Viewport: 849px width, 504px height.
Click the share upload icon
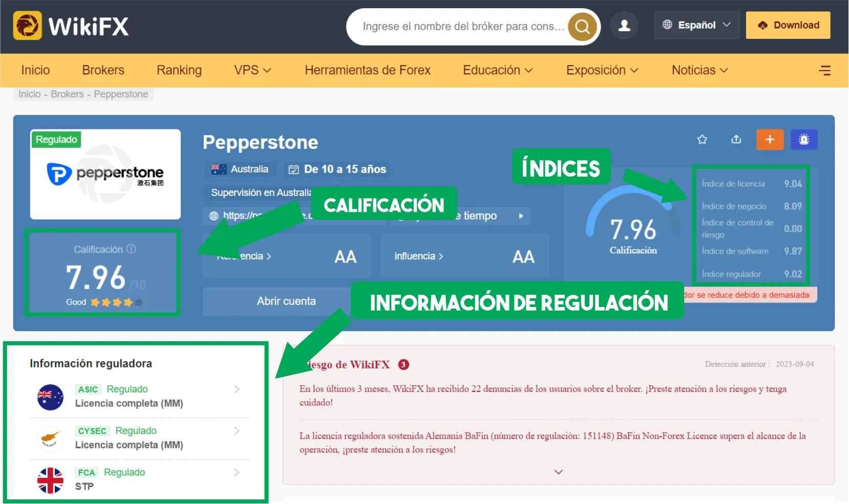[x=736, y=139]
